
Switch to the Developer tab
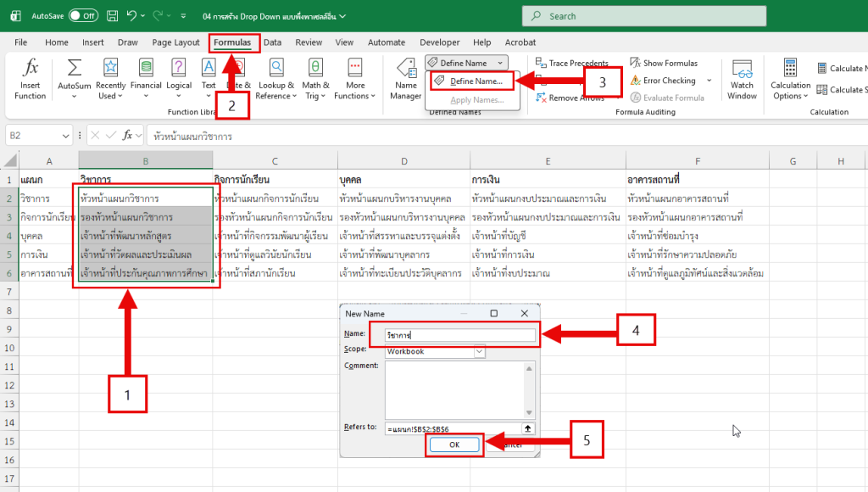click(x=440, y=42)
